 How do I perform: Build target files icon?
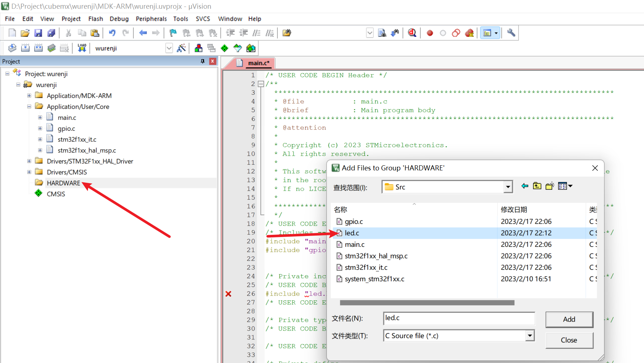(x=25, y=48)
